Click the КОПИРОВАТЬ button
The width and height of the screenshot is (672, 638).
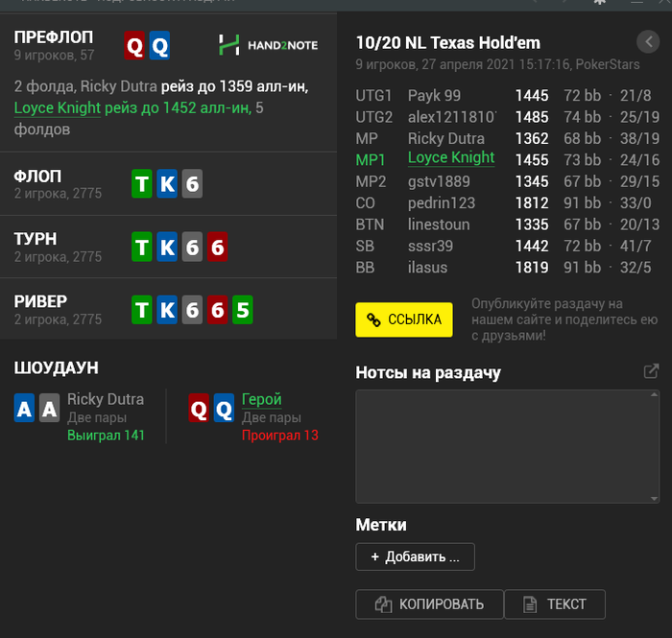click(x=429, y=604)
